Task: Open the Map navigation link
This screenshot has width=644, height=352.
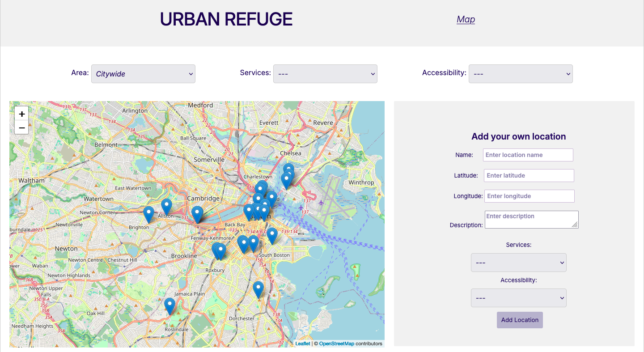Action: [466, 19]
